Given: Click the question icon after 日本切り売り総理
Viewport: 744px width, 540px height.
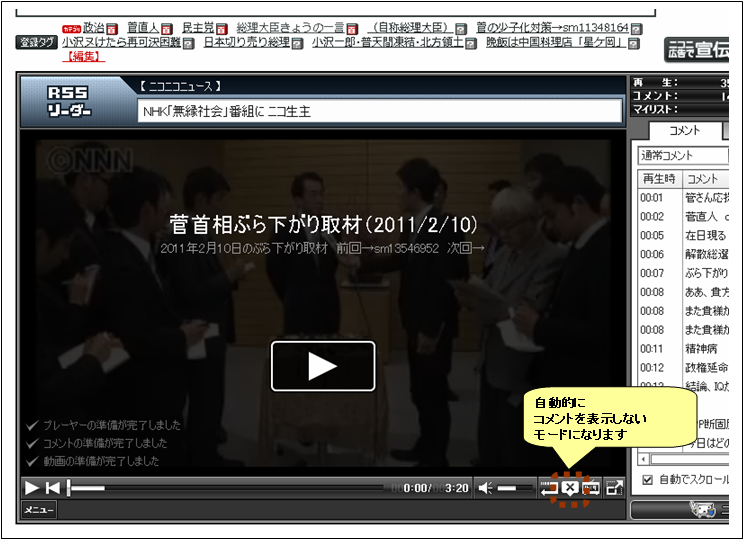Looking at the screenshot, I should (x=298, y=44).
